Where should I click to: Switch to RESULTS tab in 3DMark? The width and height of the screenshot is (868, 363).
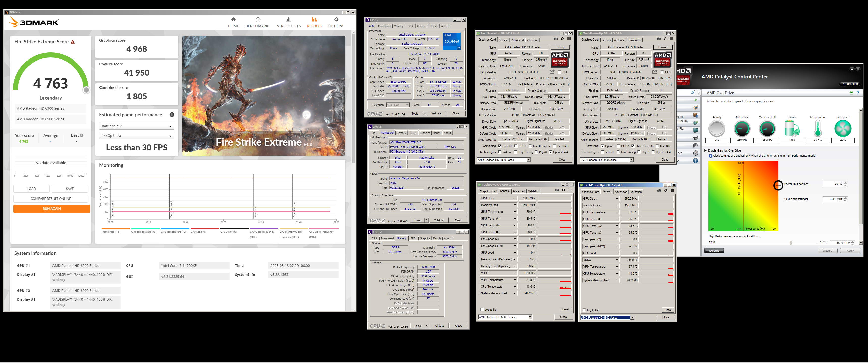[314, 22]
